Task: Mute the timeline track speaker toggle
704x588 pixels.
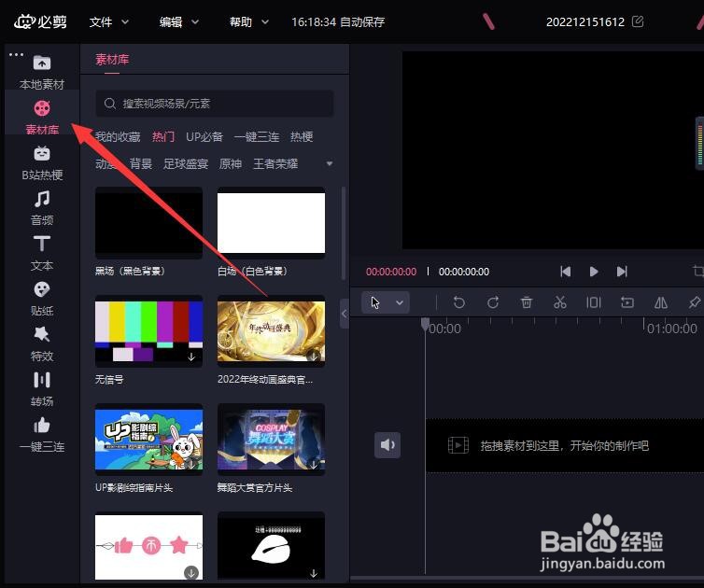Action: [x=387, y=445]
